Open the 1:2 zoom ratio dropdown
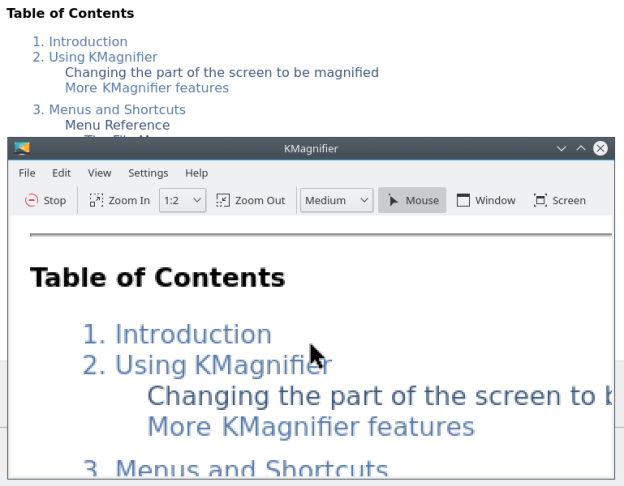 pos(183,200)
